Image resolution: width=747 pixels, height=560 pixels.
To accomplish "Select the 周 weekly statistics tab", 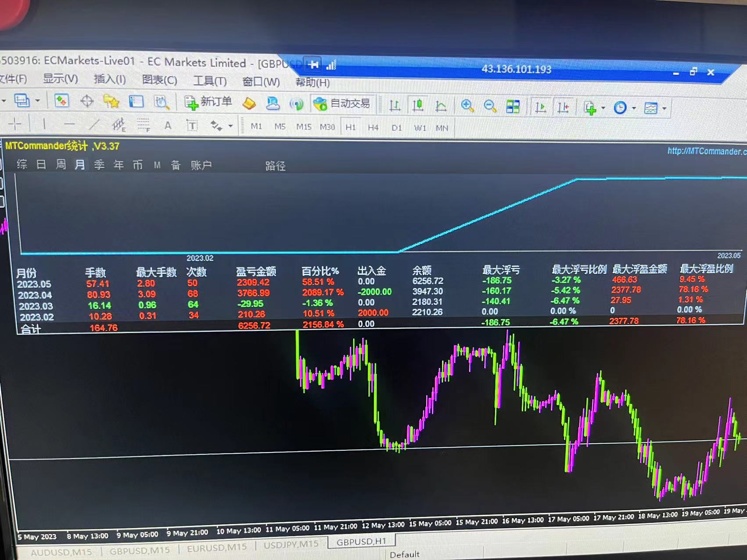I will [61, 165].
